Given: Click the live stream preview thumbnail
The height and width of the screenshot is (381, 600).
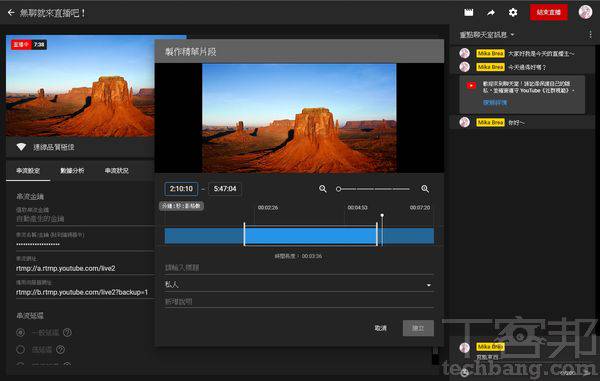Looking at the screenshot, I should pyautogui.click(x=80, y=86).
